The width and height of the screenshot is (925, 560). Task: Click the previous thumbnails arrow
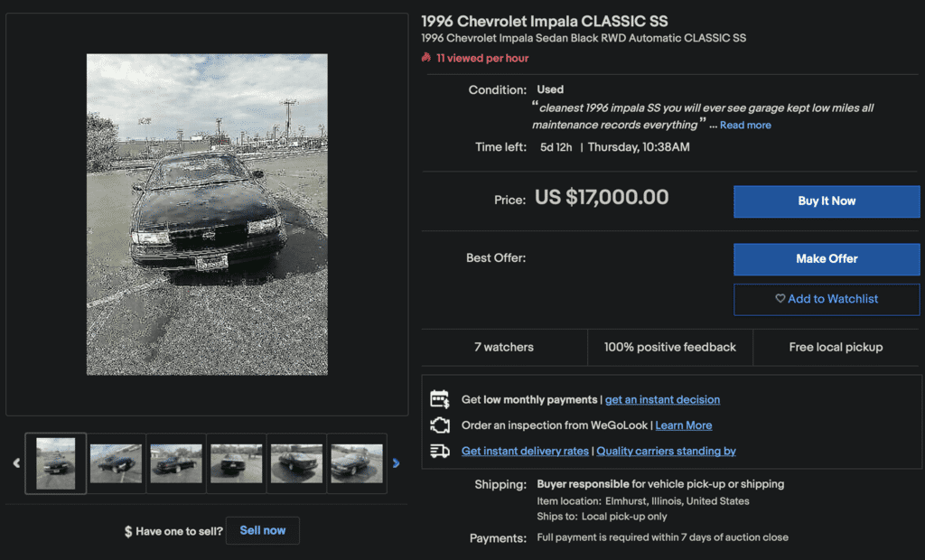tap(16, 463)
